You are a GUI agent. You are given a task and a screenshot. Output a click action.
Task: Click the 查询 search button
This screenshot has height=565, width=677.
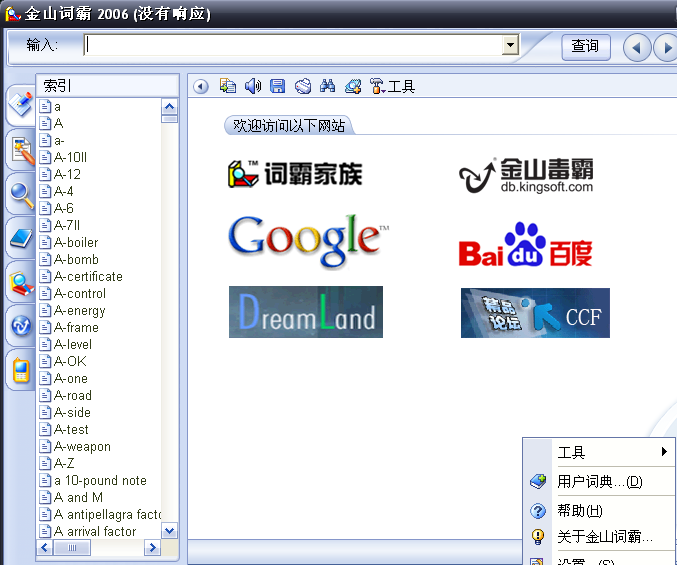585,46
